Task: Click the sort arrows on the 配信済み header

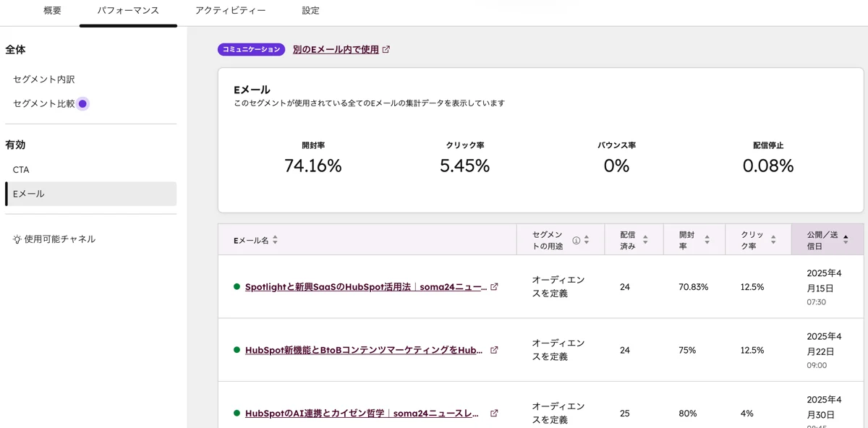Action: tap(645, 239)
